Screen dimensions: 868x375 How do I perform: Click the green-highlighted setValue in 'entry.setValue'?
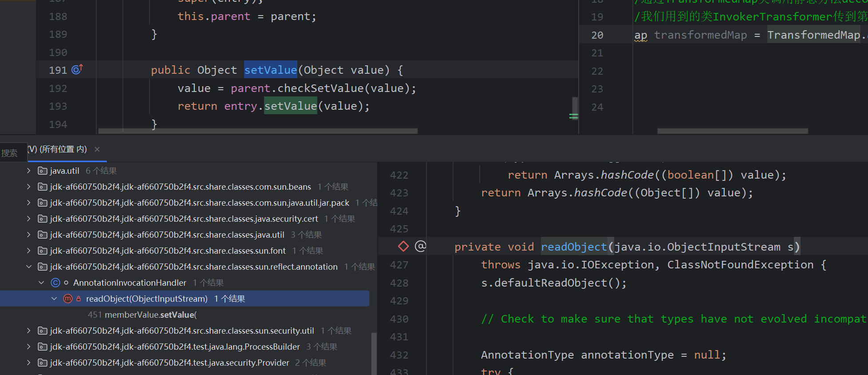pyautogui.click(x=291, y=106)
